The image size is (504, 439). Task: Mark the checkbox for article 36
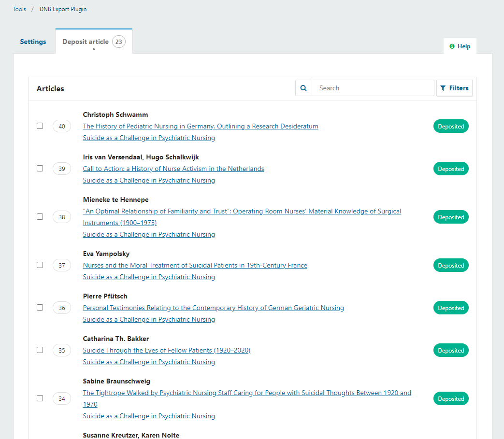[x=40, y=308]
